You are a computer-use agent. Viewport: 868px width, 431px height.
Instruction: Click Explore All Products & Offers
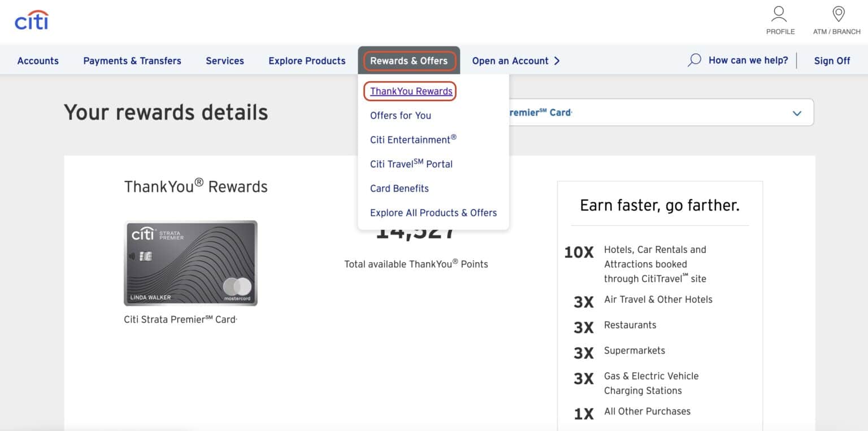pyautogui.click(x=433, y=212)
